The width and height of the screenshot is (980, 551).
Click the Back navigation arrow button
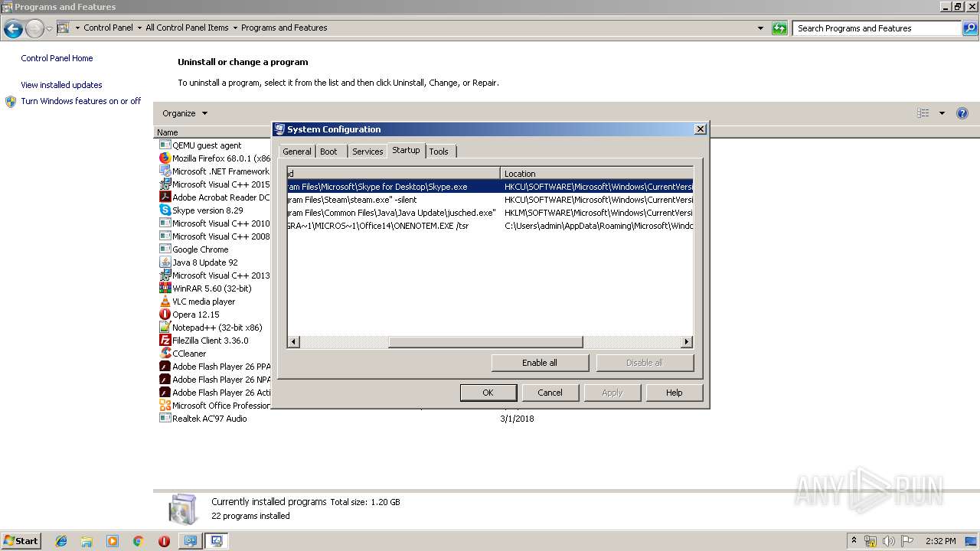[x=13, y=29]
